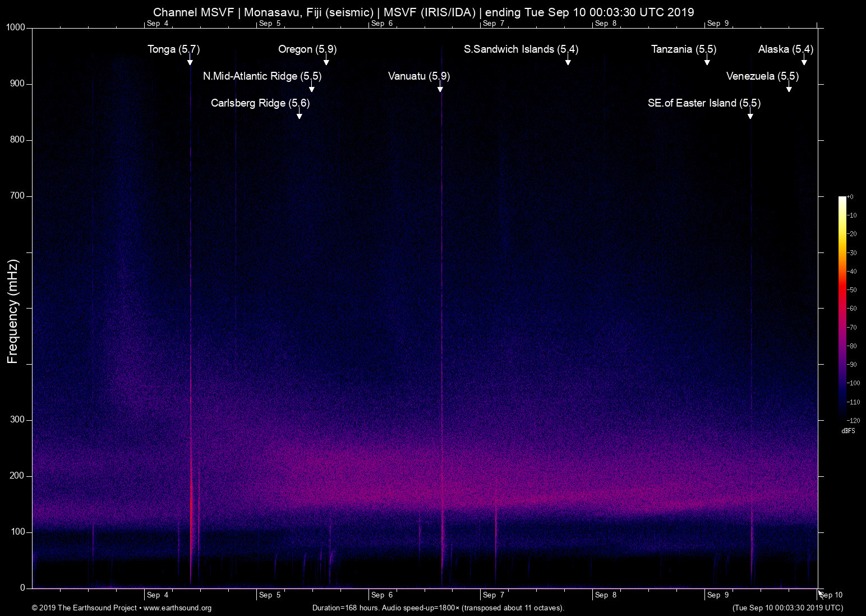Select the arrow marker below Venezuela (5.5)

(x=789, y=87)
